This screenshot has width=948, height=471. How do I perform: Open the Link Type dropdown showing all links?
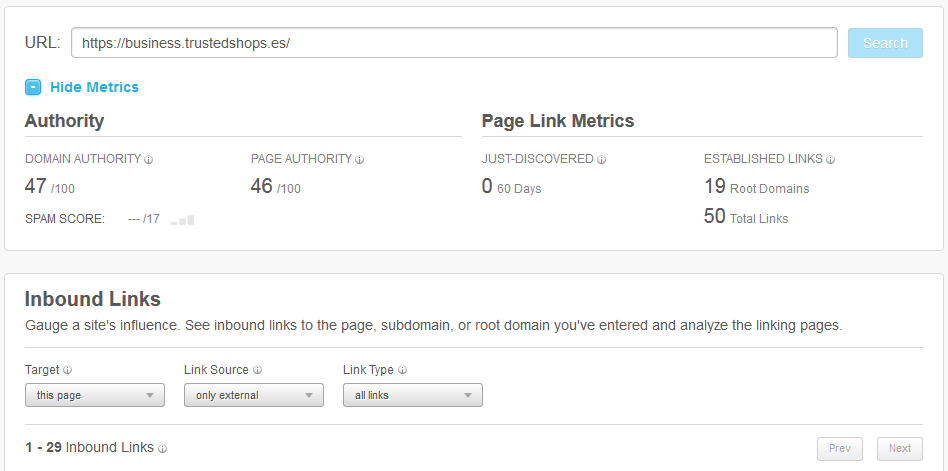(x=413, y=395)
